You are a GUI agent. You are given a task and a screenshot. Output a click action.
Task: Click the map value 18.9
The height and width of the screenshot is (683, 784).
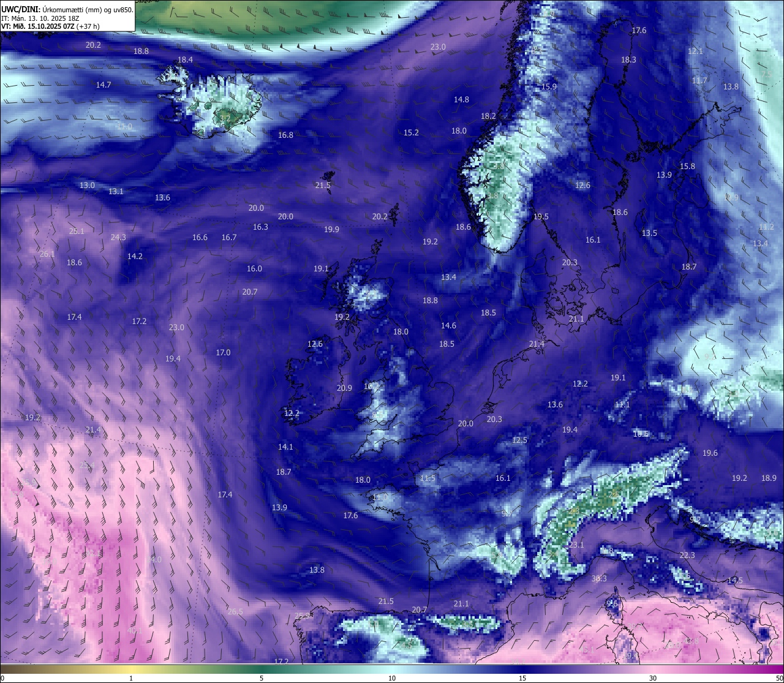(769, 478)
